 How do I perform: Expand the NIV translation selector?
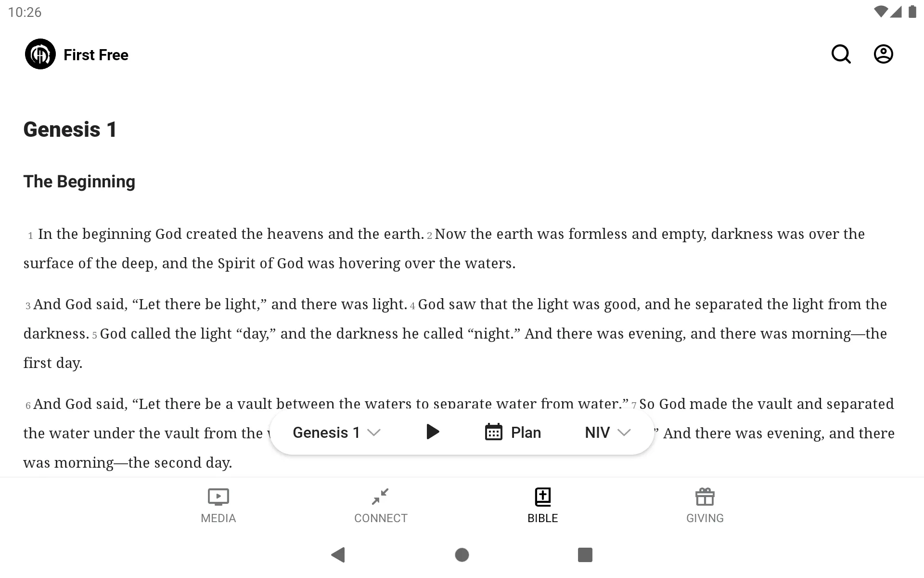click(607, 432)
